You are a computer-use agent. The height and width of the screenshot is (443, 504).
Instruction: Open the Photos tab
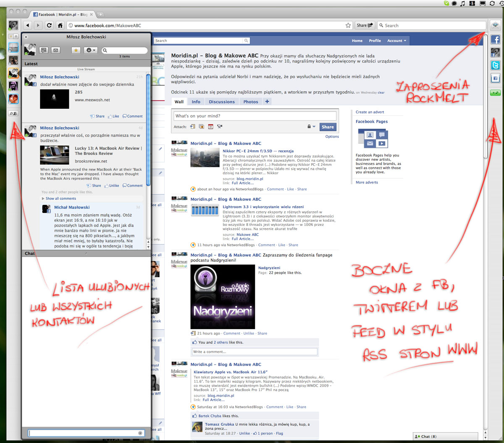coord(250,102)
